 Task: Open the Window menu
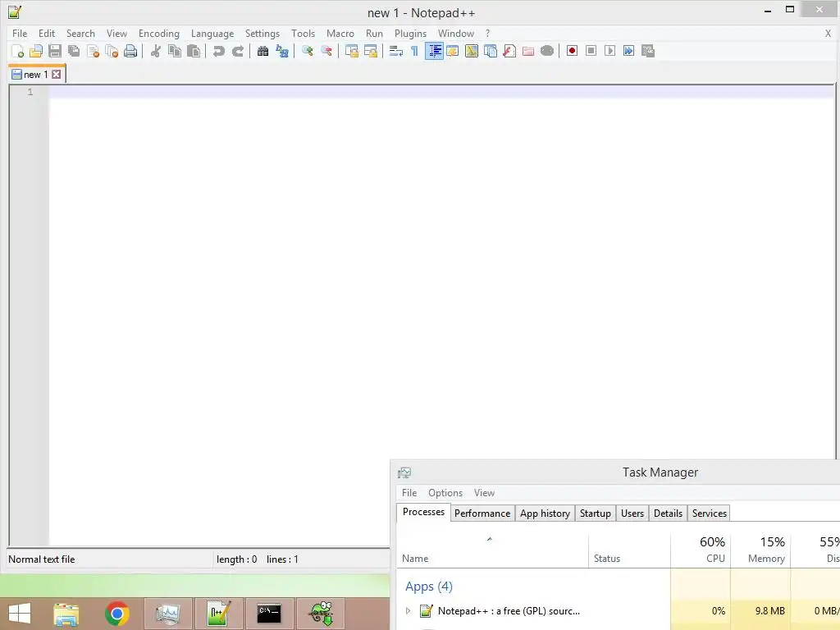point(456,33)
